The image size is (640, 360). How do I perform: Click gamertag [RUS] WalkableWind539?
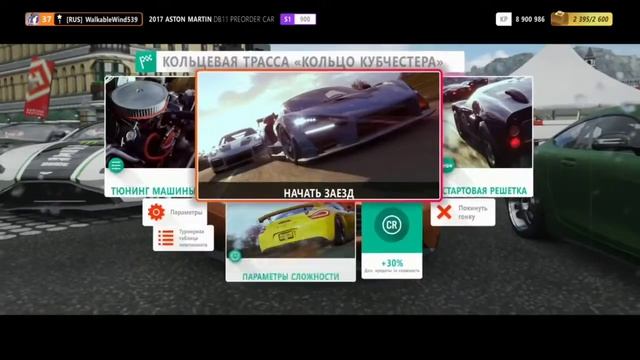tap(102, 20)
